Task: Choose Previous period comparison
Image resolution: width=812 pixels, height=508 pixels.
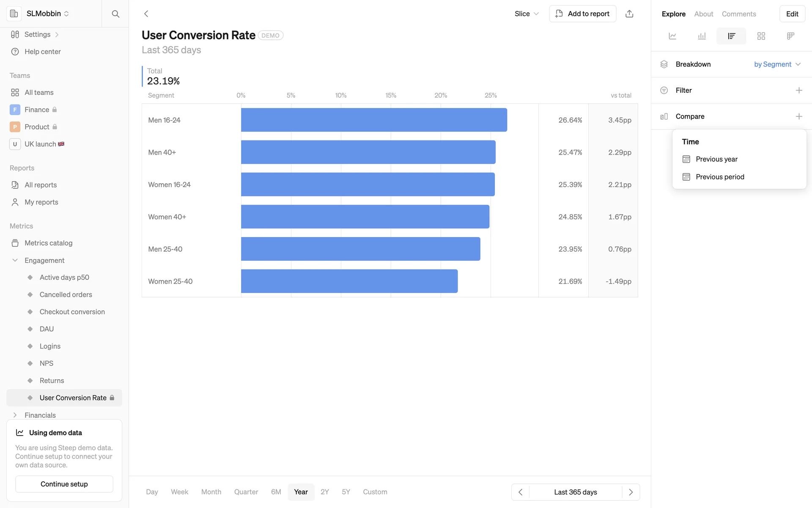Action: pyautogui.click(x=720, y=177)
